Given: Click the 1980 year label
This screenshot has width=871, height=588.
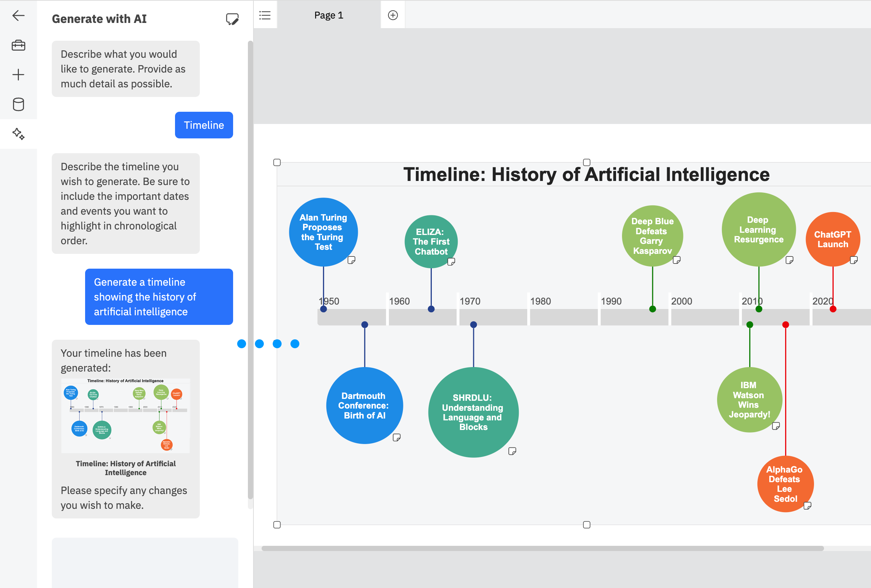Looking at the screenshot, I should coord(541,301).
